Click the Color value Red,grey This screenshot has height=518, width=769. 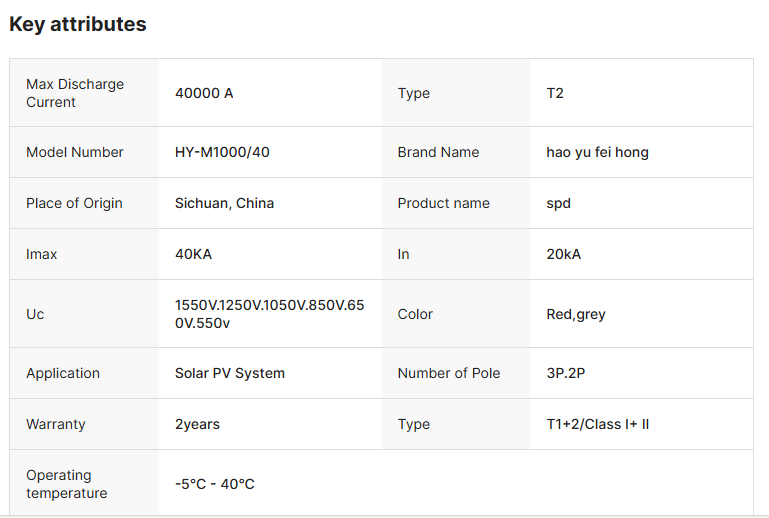576,314
